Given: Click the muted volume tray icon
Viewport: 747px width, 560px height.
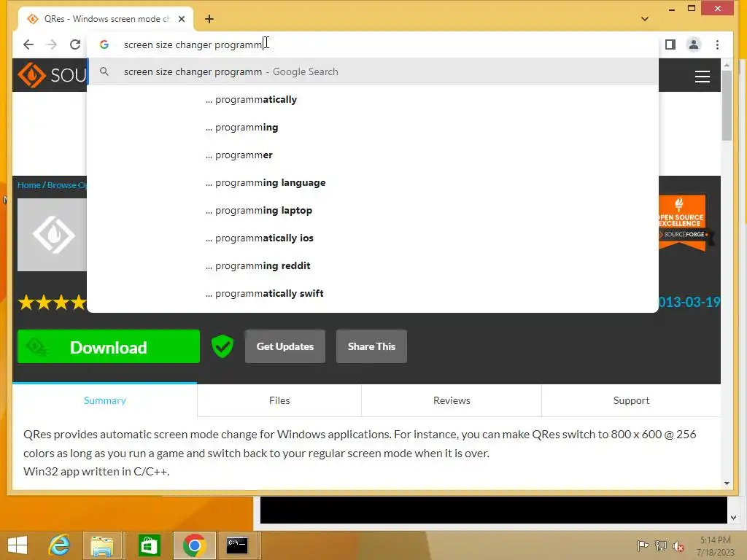Looking at the screenshot, I should click(678, 545).
